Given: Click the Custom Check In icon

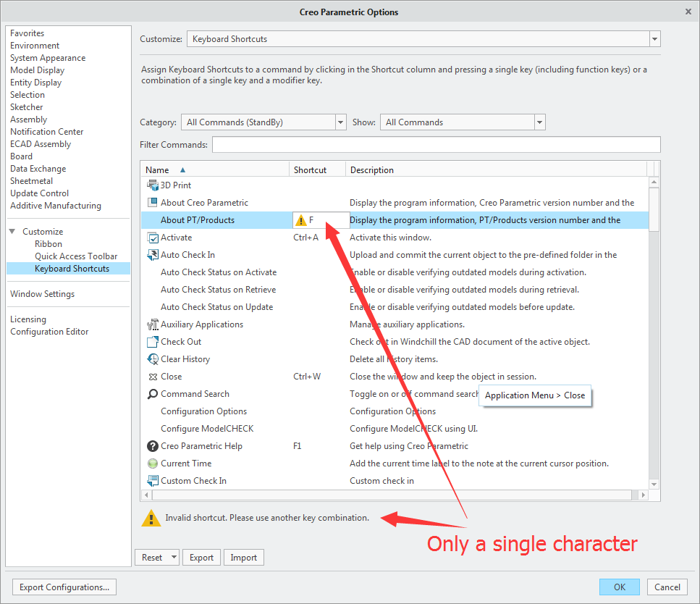Looking at the screenshot, I should (x=153, y=481).
